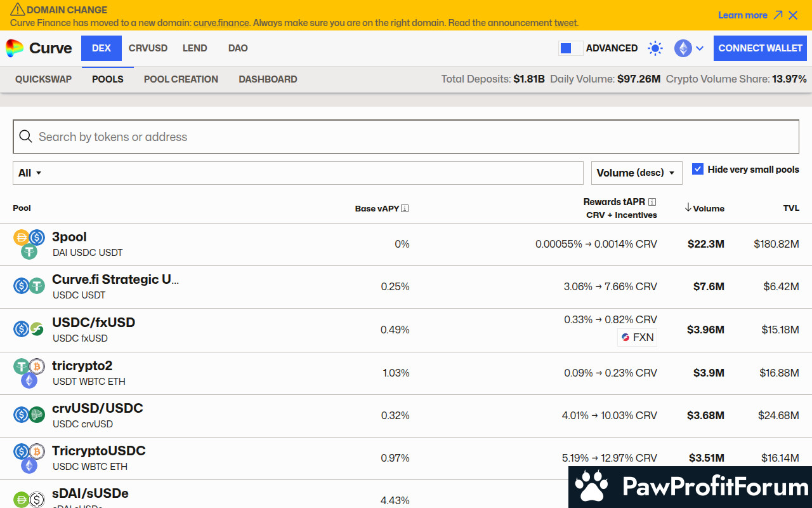Open the Pool Creation tab
Viewport: 812px width, 508px height.
click(x=181, y=79)
